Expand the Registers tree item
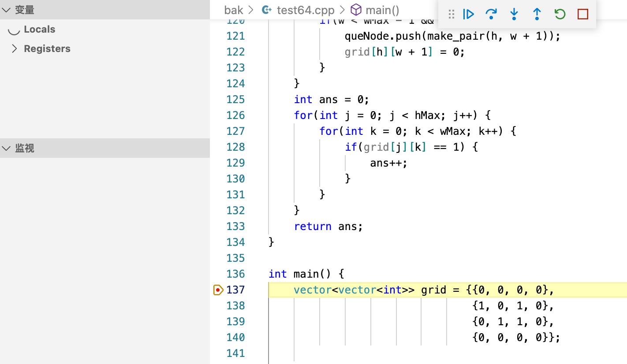Viewport: 627px width, 364px height. 14,48
